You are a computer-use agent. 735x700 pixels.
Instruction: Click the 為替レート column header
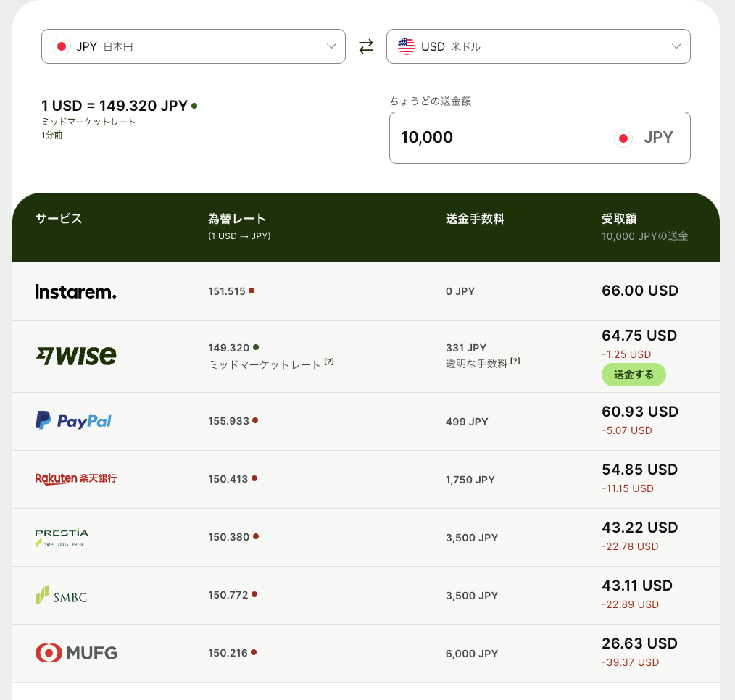coord(237,219)
